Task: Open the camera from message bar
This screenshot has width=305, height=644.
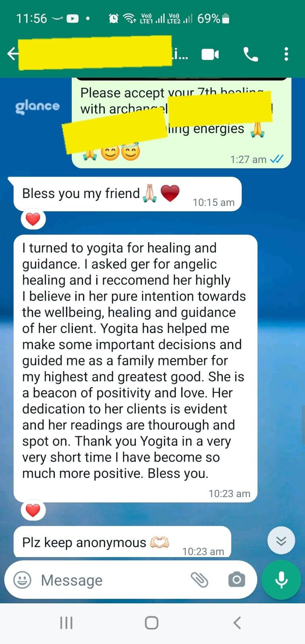Action: click(237, 580)
